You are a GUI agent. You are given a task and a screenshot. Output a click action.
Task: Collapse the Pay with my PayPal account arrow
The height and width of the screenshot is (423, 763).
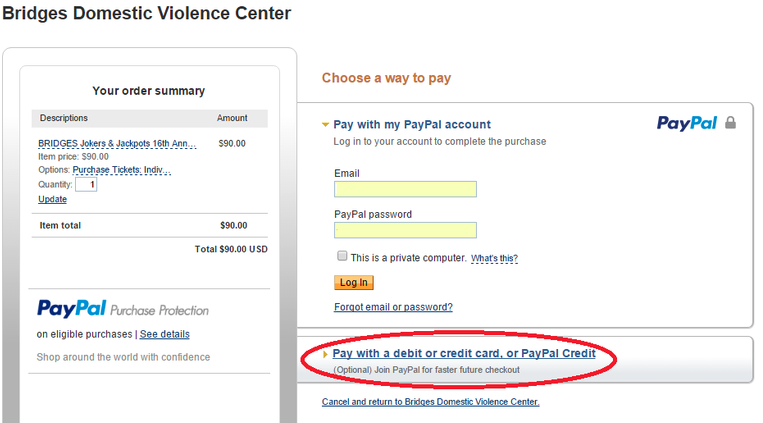(x=326, y=125)
